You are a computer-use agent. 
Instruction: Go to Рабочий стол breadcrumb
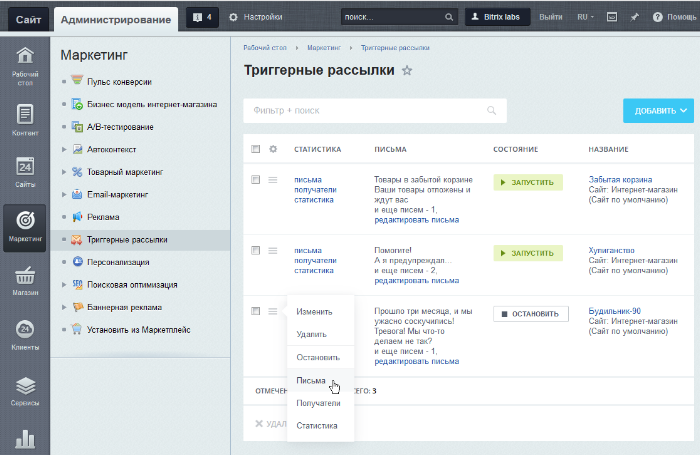coord(265,48)
